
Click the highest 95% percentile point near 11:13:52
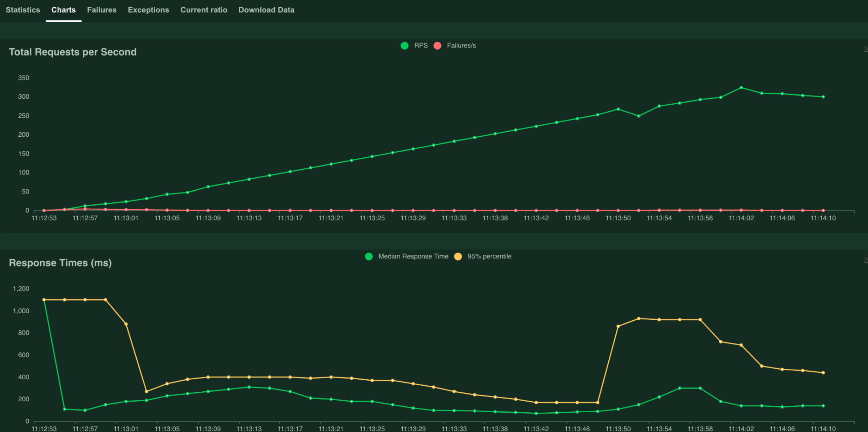[638, 318]
